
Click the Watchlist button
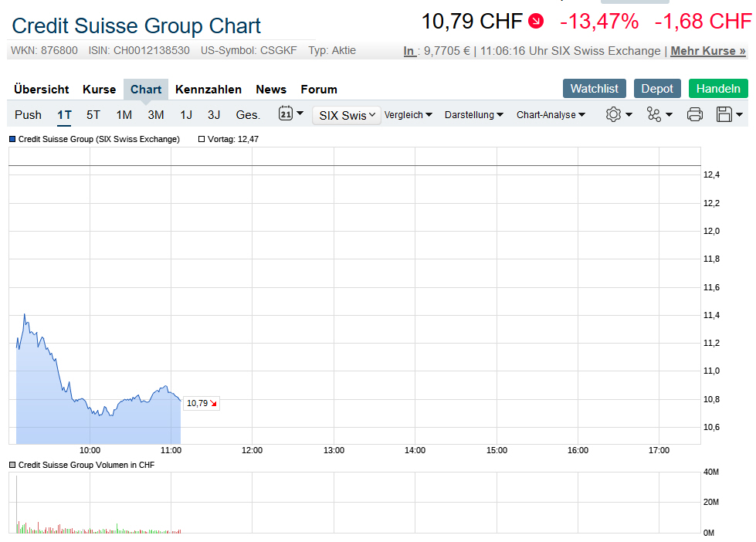click(x=595, y=89)
